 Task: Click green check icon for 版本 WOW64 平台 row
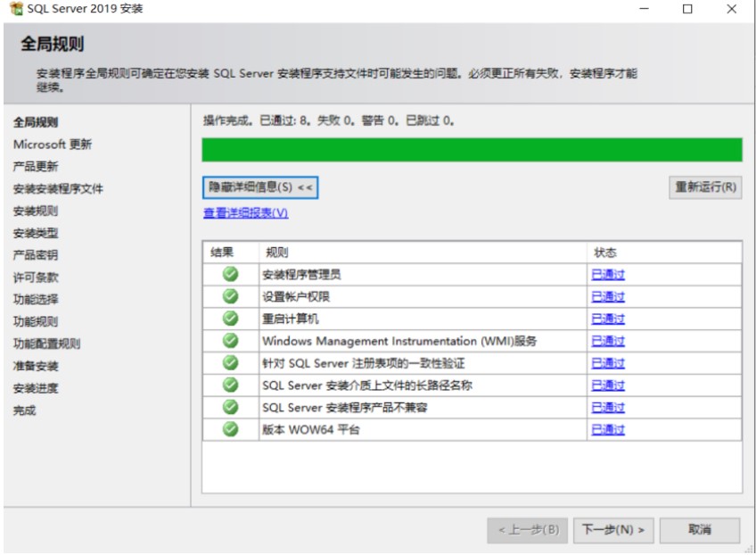coord(231,428)
